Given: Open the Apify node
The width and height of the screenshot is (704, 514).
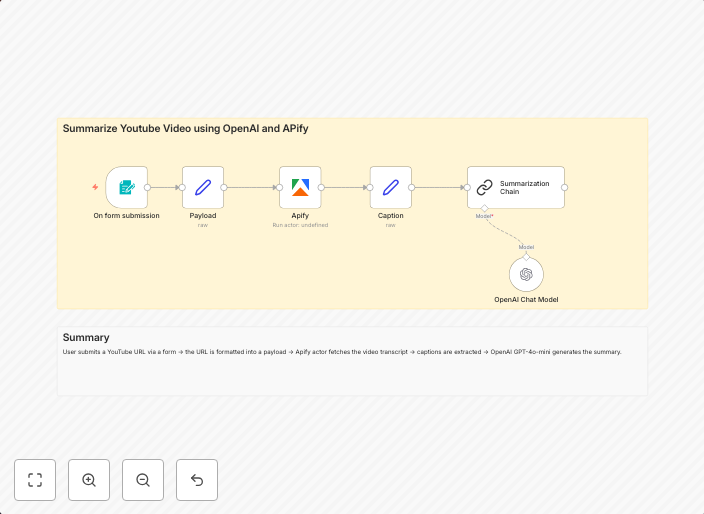Looking at the screenshot, I should [x=300, y=187].
